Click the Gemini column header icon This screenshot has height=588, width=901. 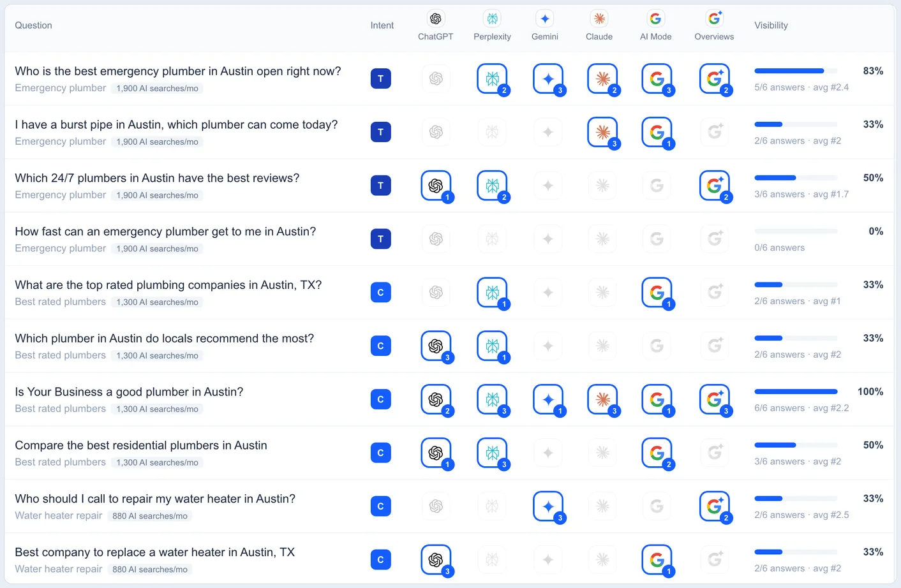pos(545,18)
